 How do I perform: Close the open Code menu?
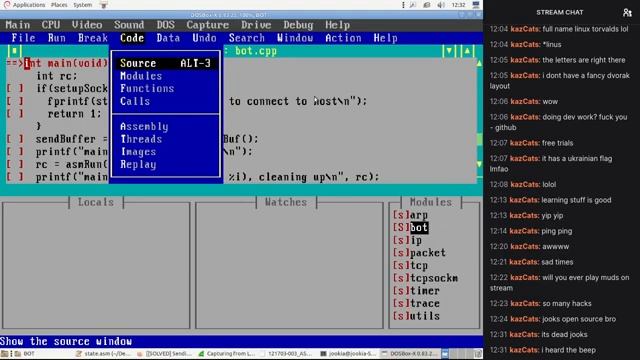coord(132,38)
